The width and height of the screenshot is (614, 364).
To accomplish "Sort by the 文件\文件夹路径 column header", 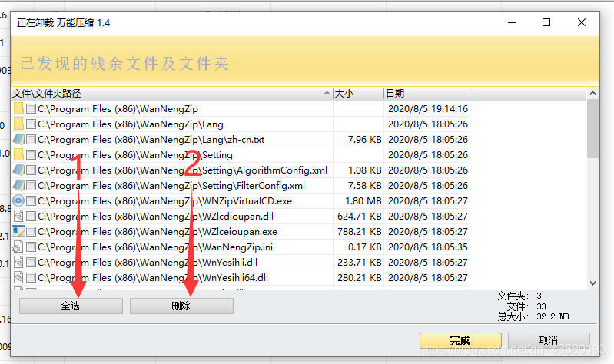I will (x=172, y=94).
